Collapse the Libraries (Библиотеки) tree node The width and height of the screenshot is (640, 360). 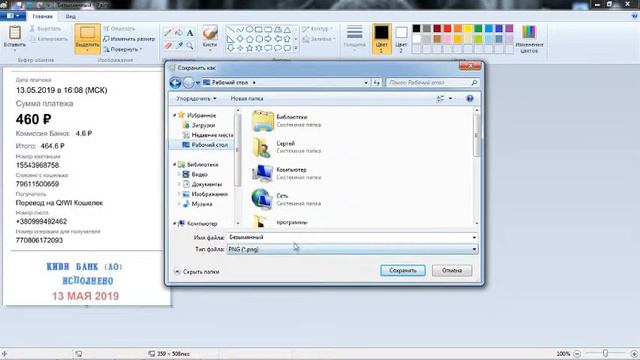coord(175,164)
